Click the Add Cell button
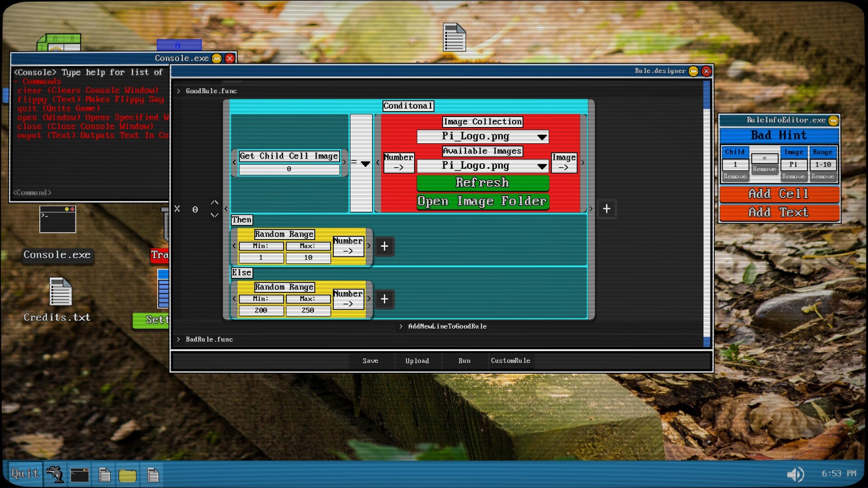 coord(778,194)
